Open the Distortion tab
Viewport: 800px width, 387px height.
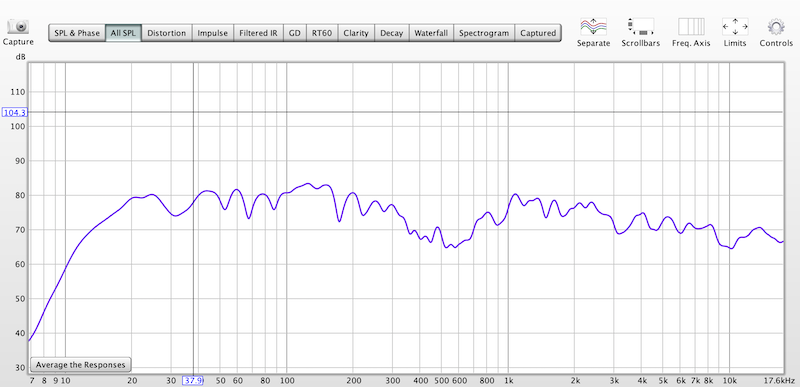click(x=166, y=33)
